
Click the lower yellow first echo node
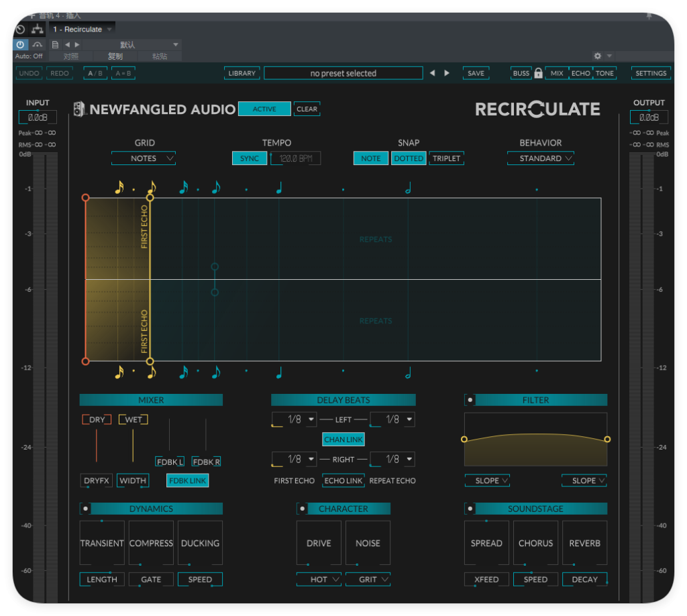tap(150, 362)
